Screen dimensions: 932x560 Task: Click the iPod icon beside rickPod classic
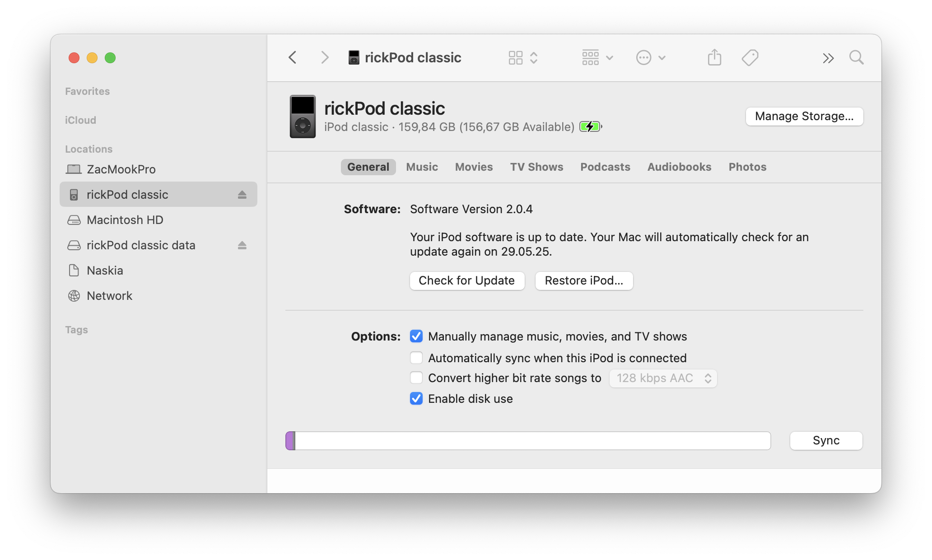(x=74, y=195)
